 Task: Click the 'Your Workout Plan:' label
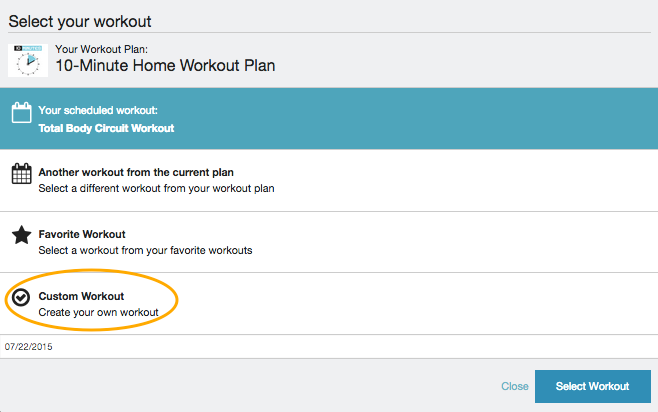[102, 48]
